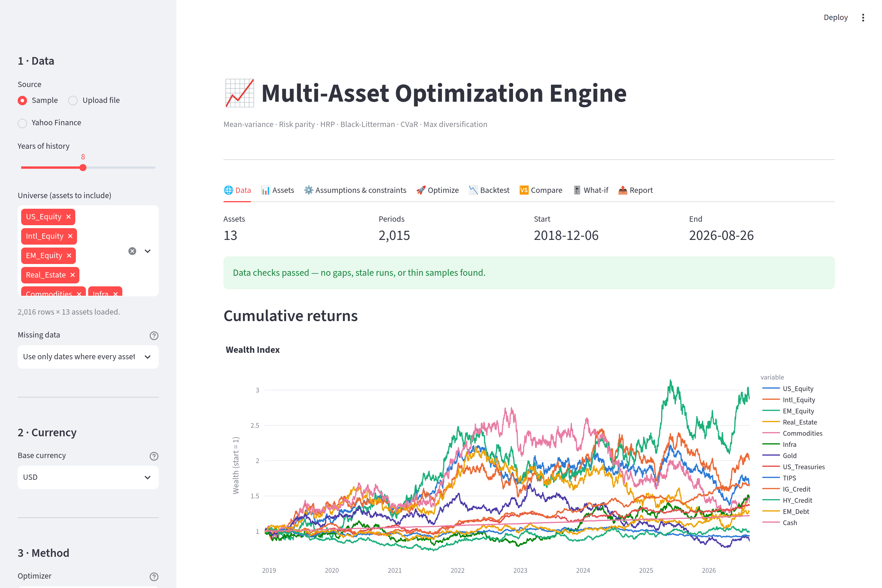The width and height of the screenshot is (882, 588).
Task: Click the Deploy button
Action: pyautogui.click(x=836, y=18)
